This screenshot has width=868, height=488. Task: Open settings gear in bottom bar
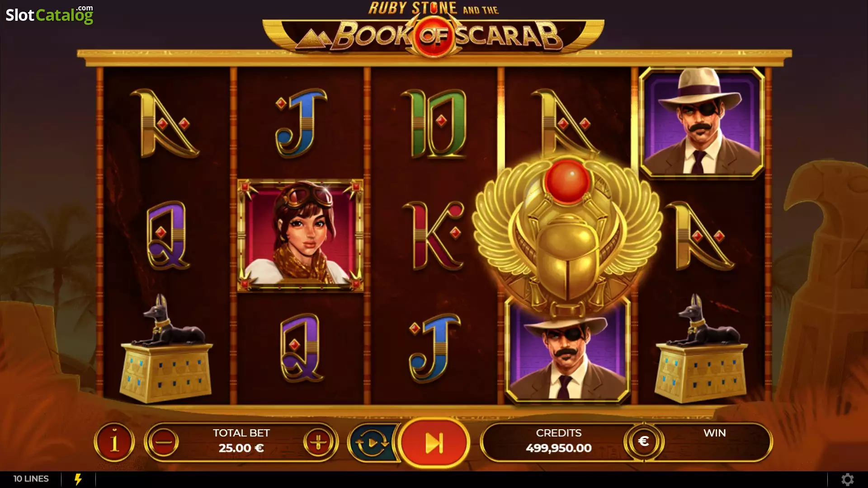pos(848,479)
